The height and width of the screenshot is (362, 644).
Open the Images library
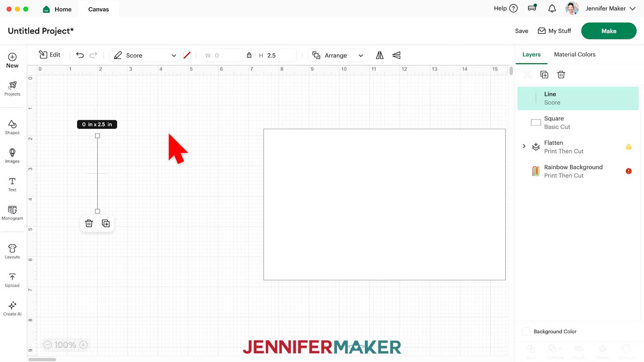click(12, 156)
